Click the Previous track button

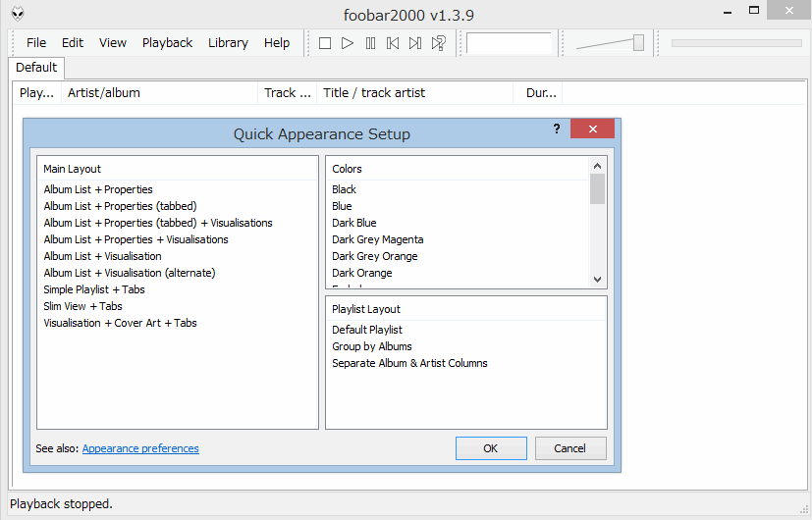(393, 43)
